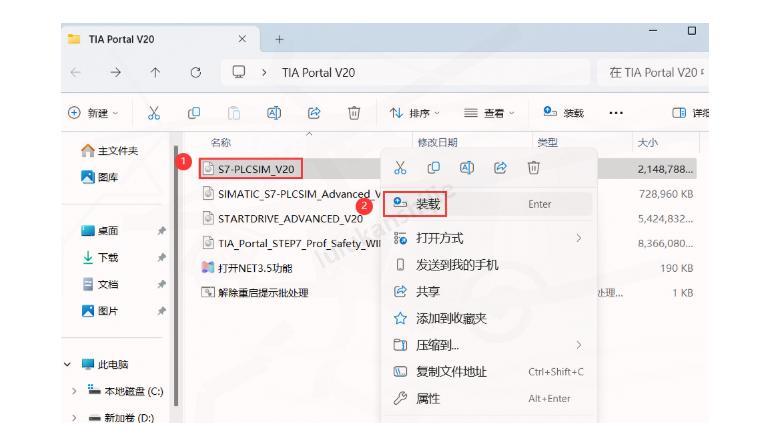Expand the 新加卷 (D:) node
Image resolution: width=770 pixels, height=446 pixels.
click(x=74, y=418)
